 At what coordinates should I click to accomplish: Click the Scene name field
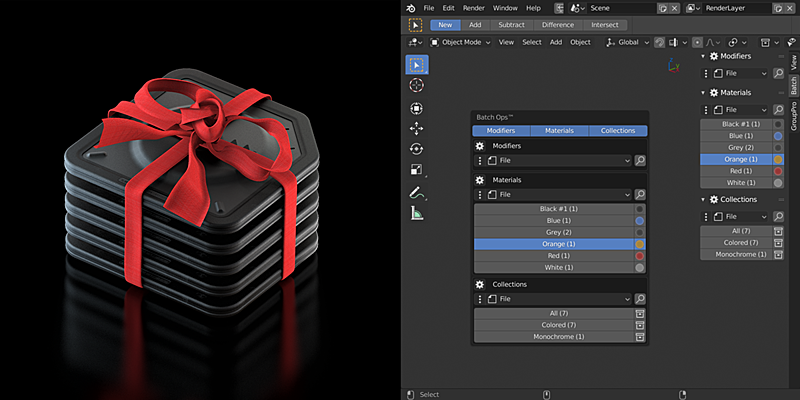point(621,8)
